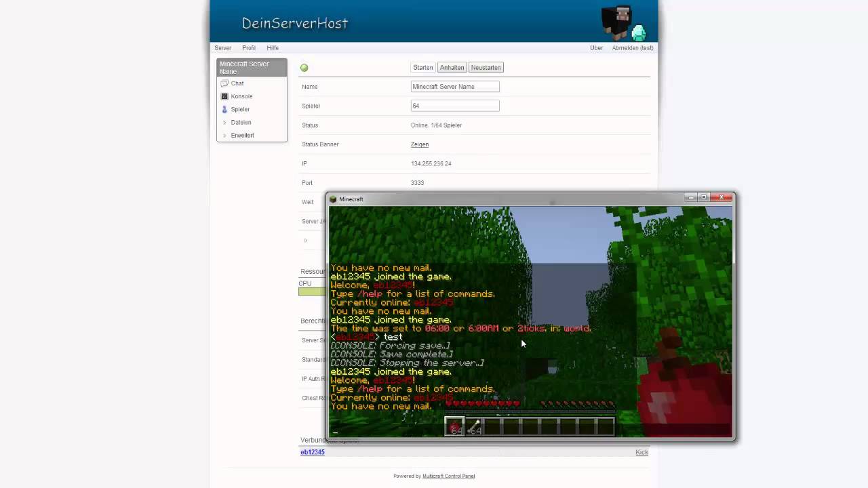Click the time was set to 06:00 line

click(x=460, y=329)
